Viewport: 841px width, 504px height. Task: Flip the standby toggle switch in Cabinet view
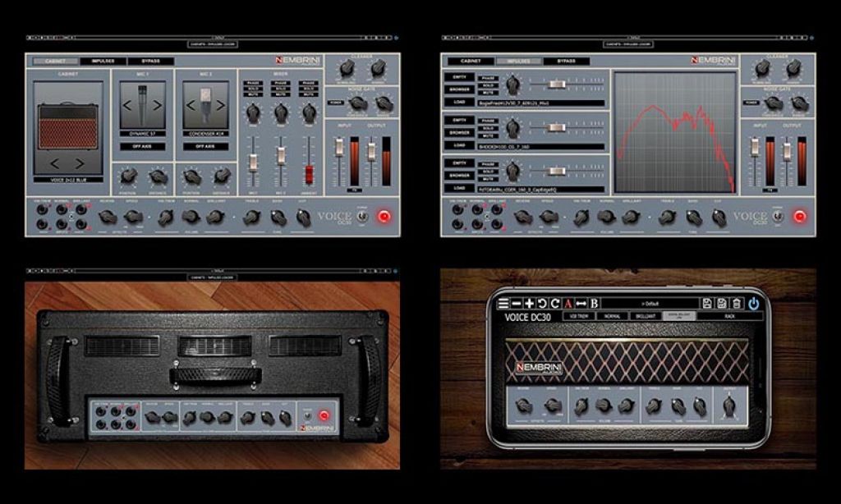tap(362, 216)
